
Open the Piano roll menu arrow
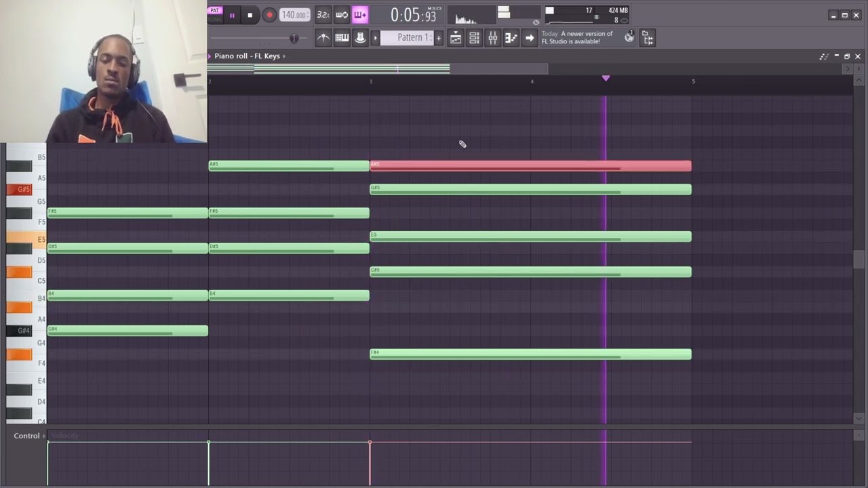(x=210, y=56)
